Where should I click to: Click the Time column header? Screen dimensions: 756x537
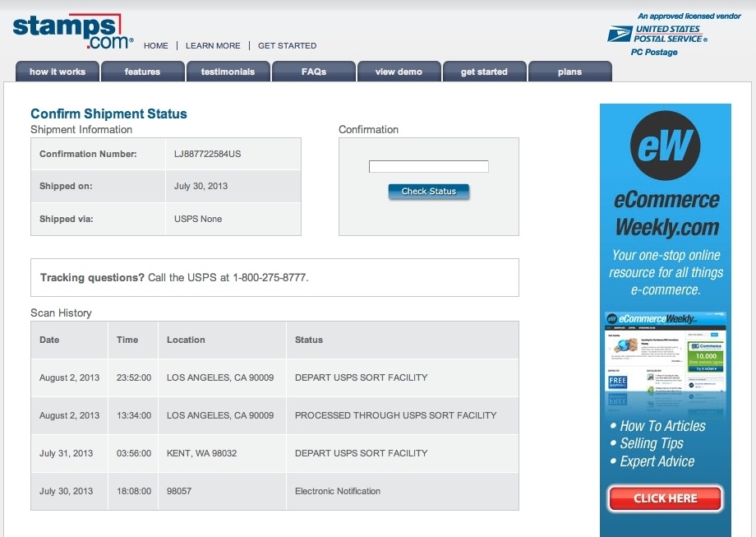(127, 340)
